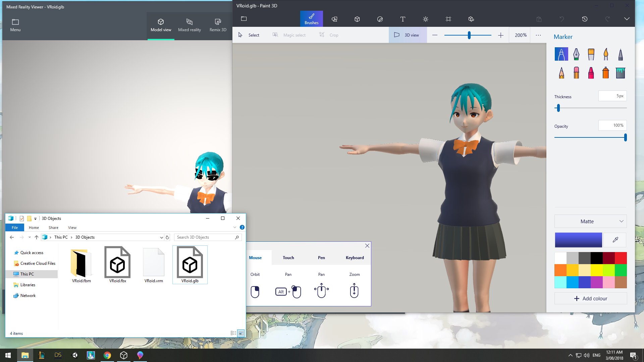Switch to Mixed reality tab
644x362 pixels.
tap(190, 26)
